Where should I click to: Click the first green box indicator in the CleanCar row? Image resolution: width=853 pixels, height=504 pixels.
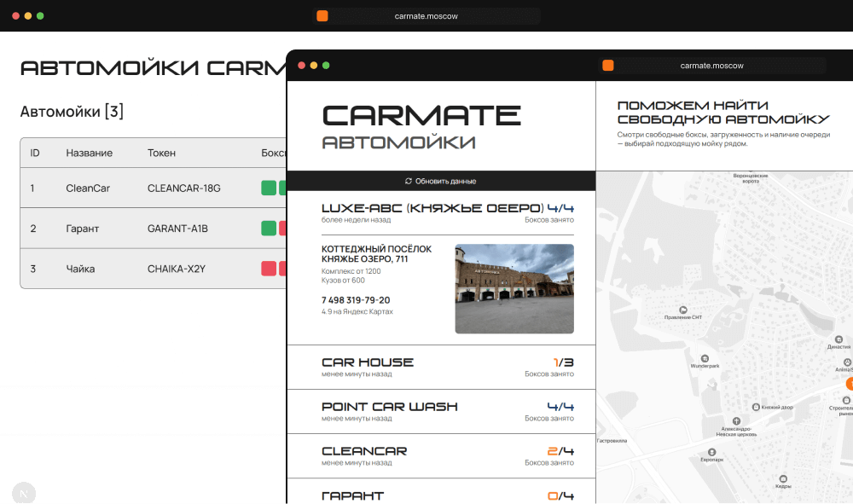pos(269,188)
